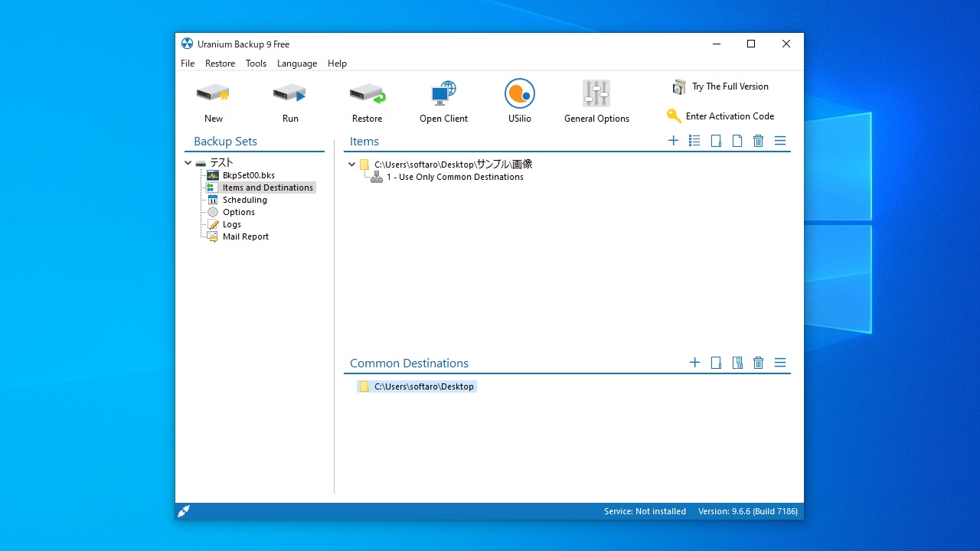Screen dimensions: 980x551
Task: Click the folder icon in Items header
Action: tap(716, 141)
